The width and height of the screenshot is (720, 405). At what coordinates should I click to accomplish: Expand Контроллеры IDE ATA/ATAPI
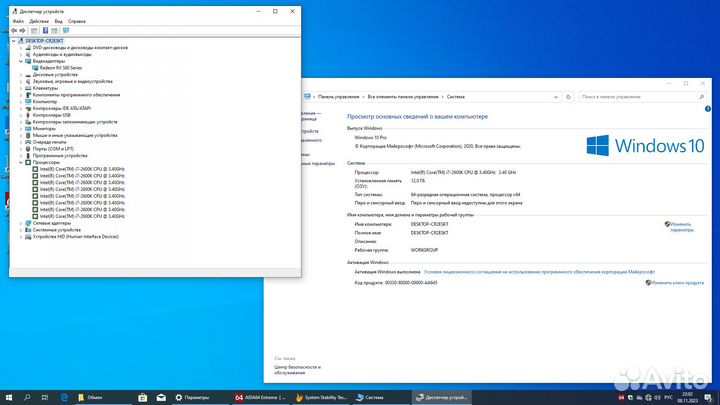click(21, 108)
